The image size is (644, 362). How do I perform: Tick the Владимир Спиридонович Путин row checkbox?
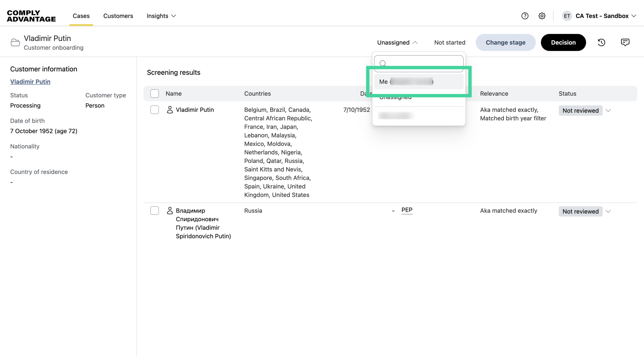tap(155, 211)
